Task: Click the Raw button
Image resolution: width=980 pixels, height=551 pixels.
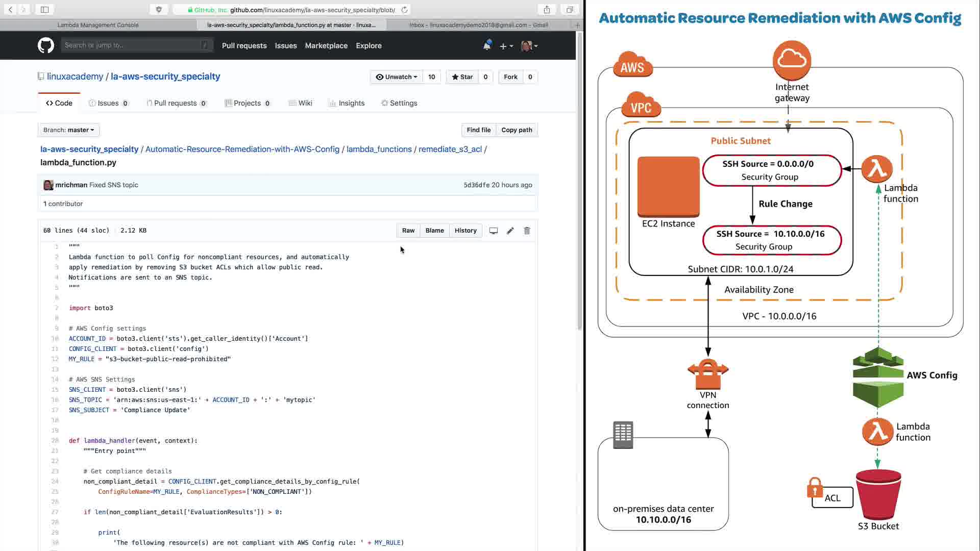Action: 408,231
